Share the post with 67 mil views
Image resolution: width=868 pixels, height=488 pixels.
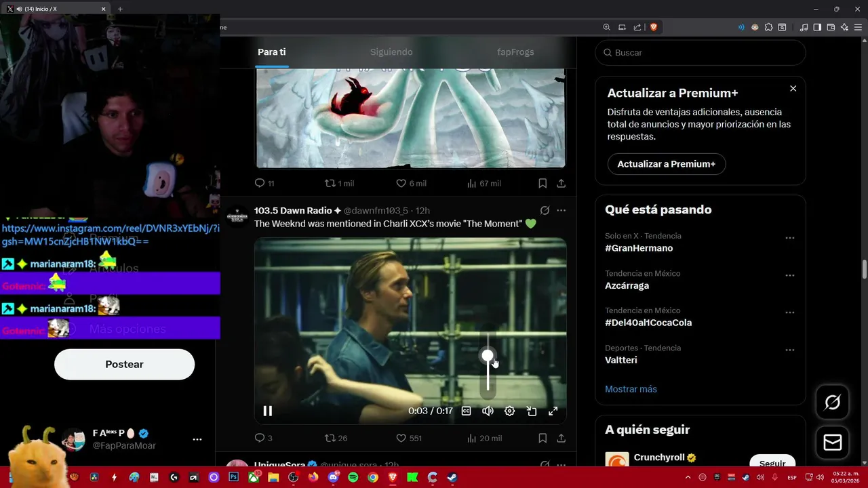click(x=561, y=184)
